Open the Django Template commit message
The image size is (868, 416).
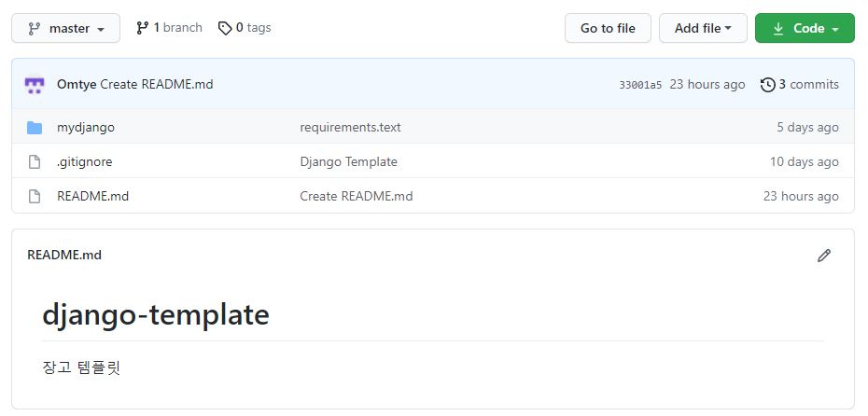point(349,162)
